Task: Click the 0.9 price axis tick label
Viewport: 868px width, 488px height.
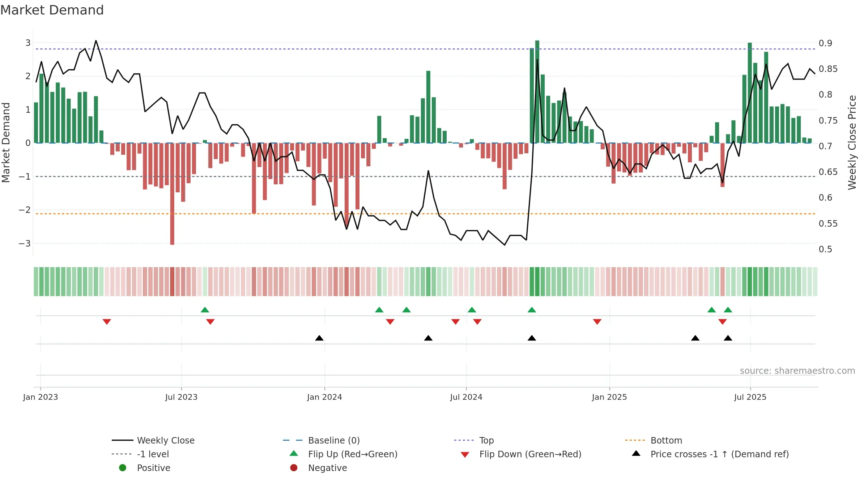Action: (825, 43)
